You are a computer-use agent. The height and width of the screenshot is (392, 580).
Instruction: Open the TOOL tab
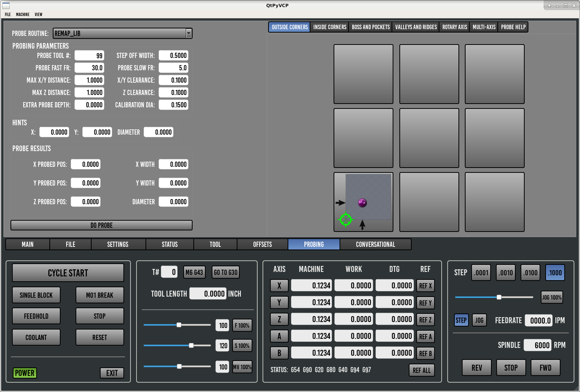(215, 244)
